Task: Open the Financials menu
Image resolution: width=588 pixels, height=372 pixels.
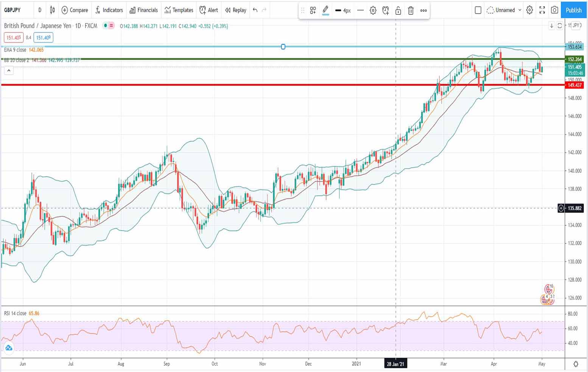Action: pyautogui.click(x=143, y=10)
